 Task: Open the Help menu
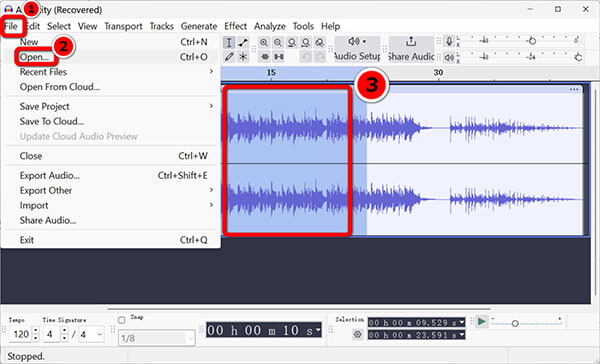point(330,26)
